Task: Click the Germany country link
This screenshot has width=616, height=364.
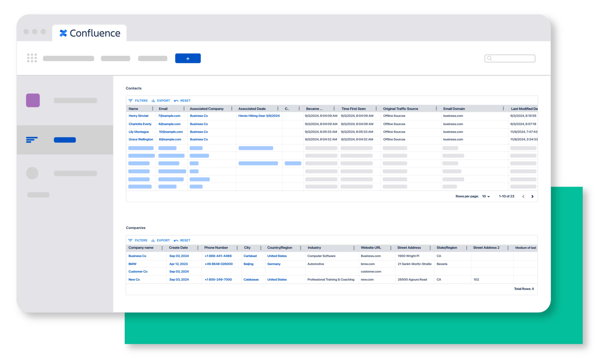Action: point(274,264)
